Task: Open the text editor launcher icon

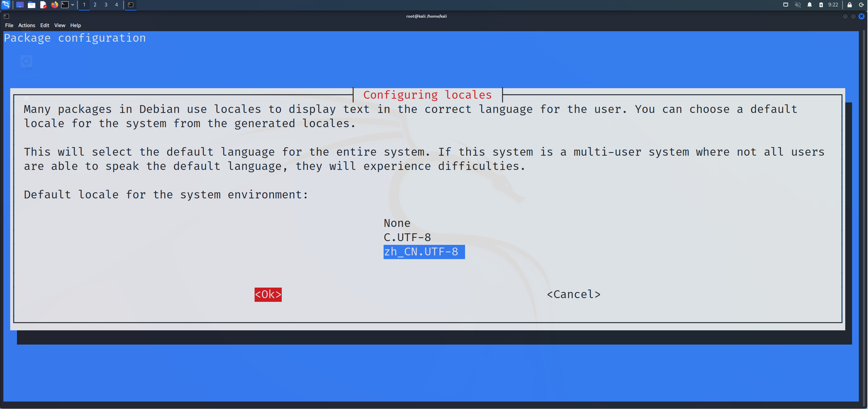Action: click(43, 5)
